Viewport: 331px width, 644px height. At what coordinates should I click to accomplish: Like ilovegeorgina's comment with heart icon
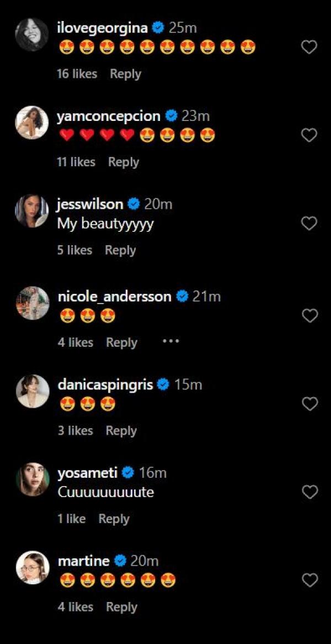[309, 47]
